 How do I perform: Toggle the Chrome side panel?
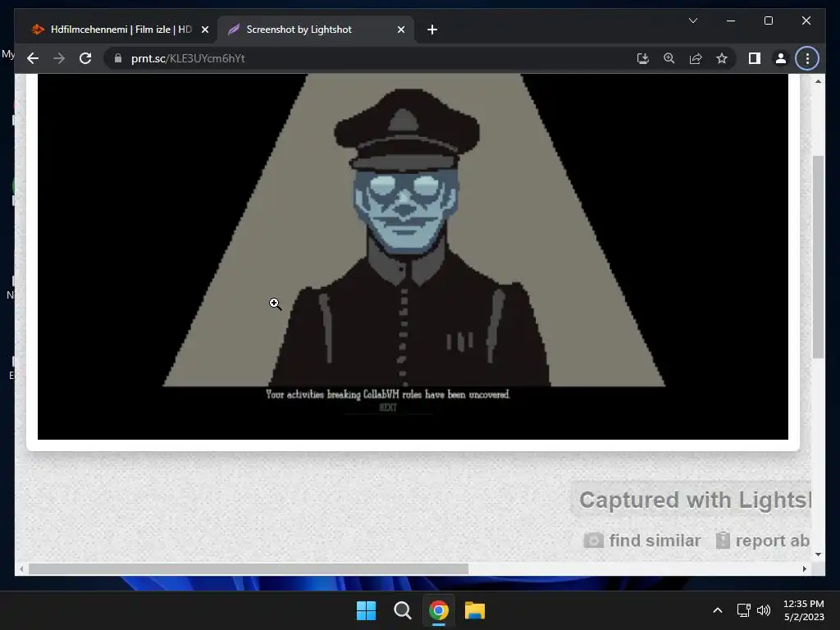click(x=755, y=58)
